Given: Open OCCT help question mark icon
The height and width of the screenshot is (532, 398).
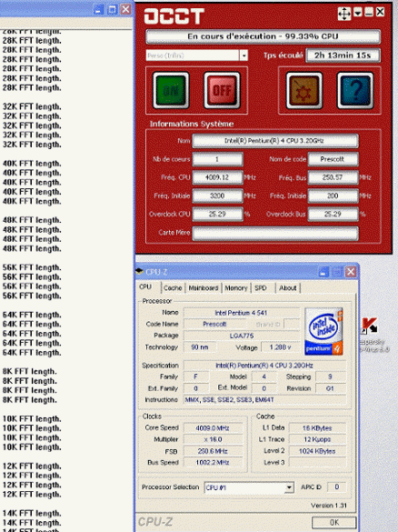Looking at the screenshot, I should tap(355, 90).
